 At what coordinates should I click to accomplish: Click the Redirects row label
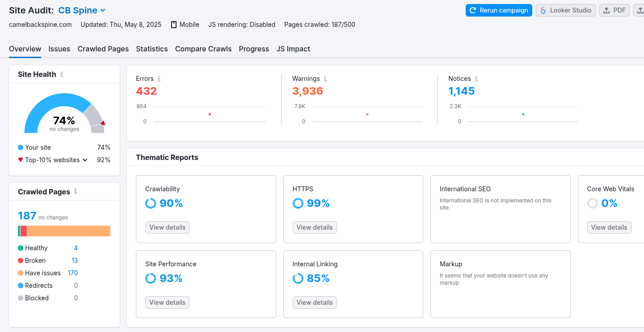pyautogui.click(x=39, y=286)
